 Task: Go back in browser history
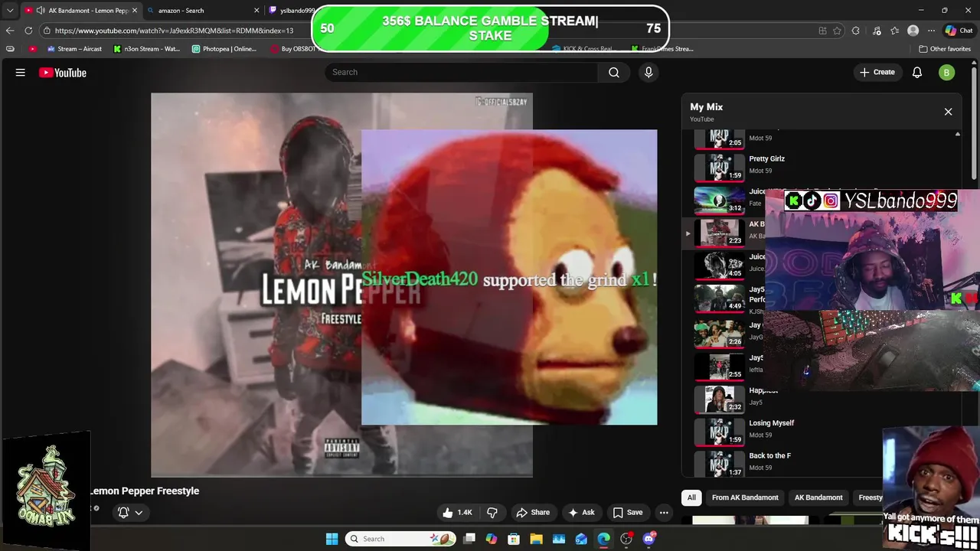point(9,31)
